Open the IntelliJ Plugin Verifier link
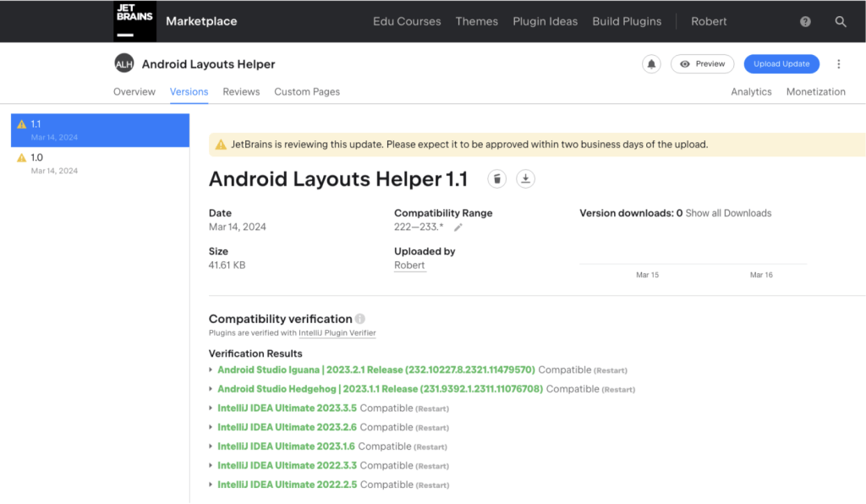866x504 pixels. [337, 333]
